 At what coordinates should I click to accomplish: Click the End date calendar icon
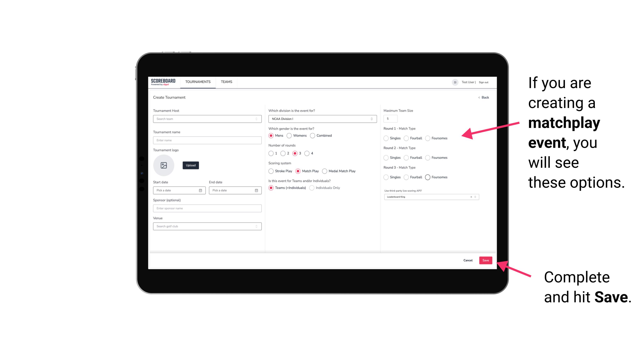point(256,190)
